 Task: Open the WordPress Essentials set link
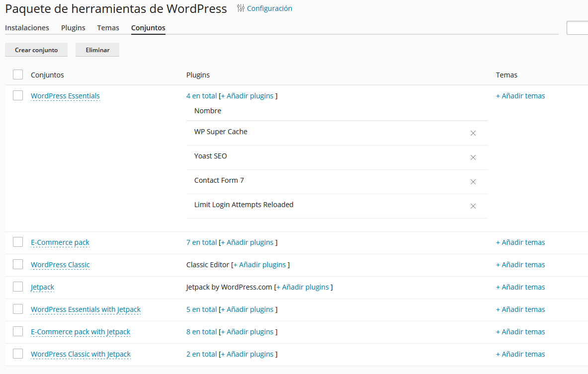(65, 96)
